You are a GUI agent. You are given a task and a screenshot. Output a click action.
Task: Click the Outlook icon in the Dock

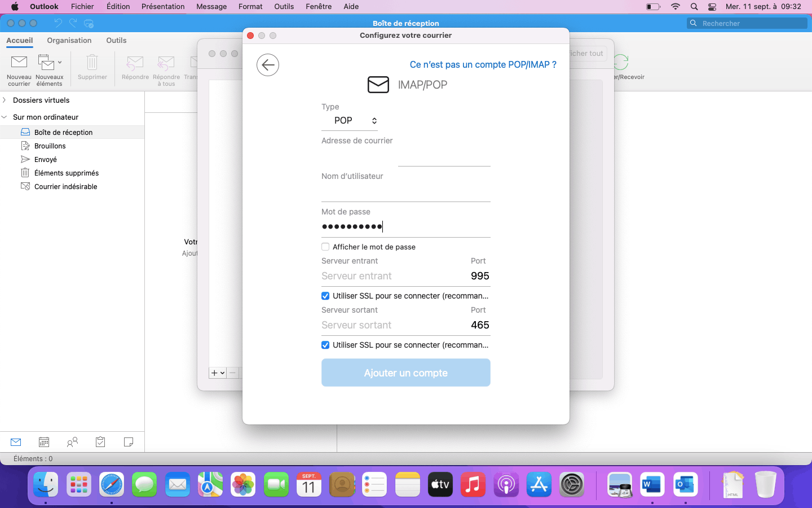685,484
